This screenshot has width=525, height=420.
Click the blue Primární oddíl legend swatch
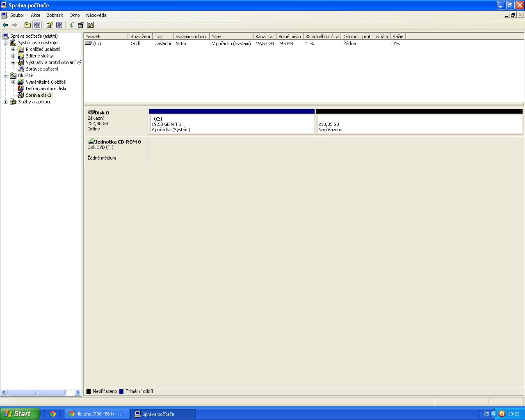121,392
